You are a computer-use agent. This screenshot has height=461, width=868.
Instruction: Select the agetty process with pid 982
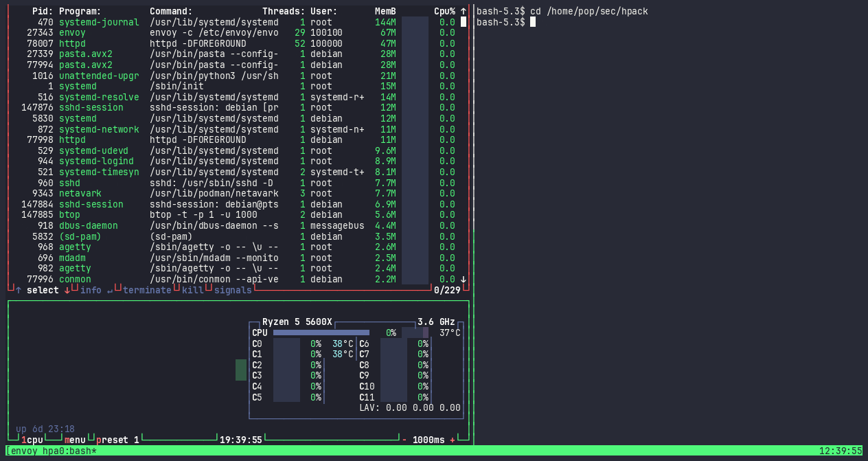click(235, 269)
